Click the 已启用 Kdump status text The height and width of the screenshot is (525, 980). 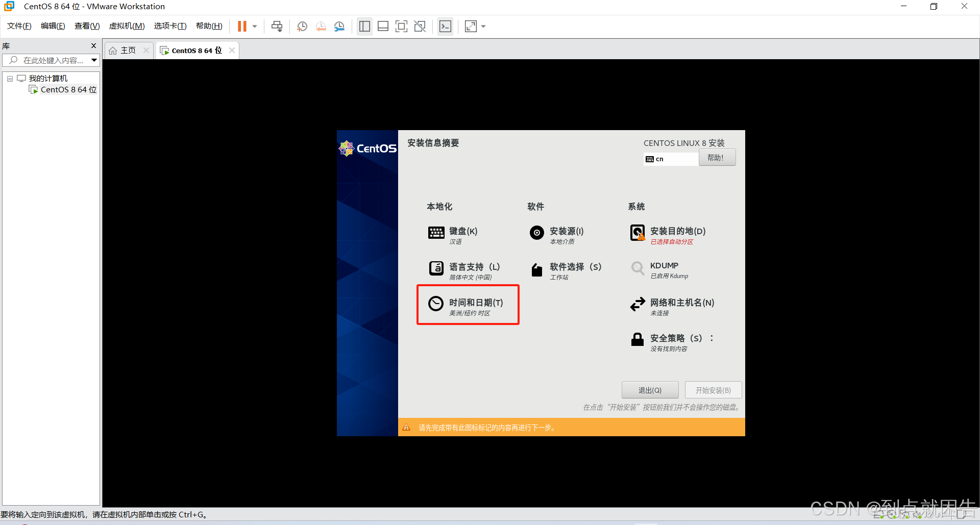tap(669, 276)
